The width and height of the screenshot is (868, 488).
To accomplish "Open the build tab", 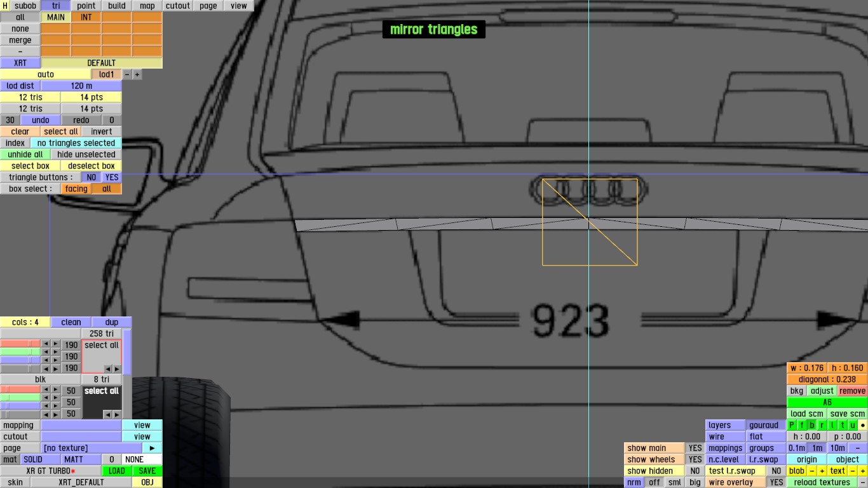I will (117, 6).
